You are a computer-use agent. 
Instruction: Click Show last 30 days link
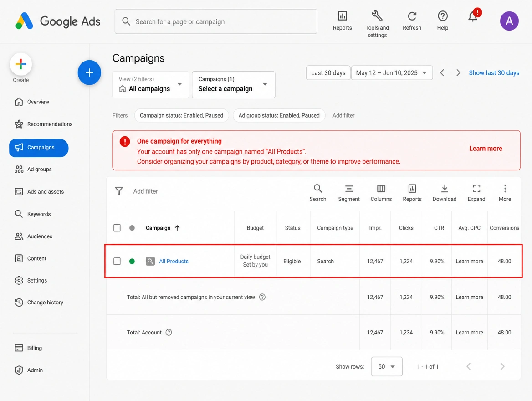point(494,72)
